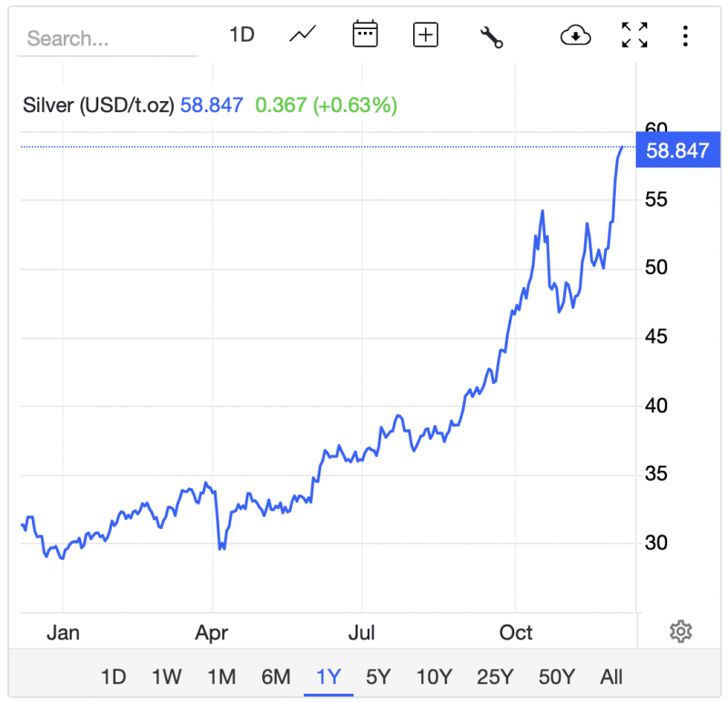The image size is (728, 702).
Task: Click the cloud download icon
Action: coord(575,36)
